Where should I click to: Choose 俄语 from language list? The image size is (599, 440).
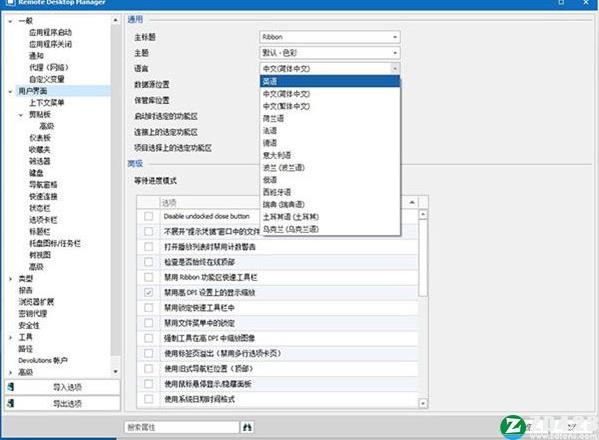click(x=330, y=180)
